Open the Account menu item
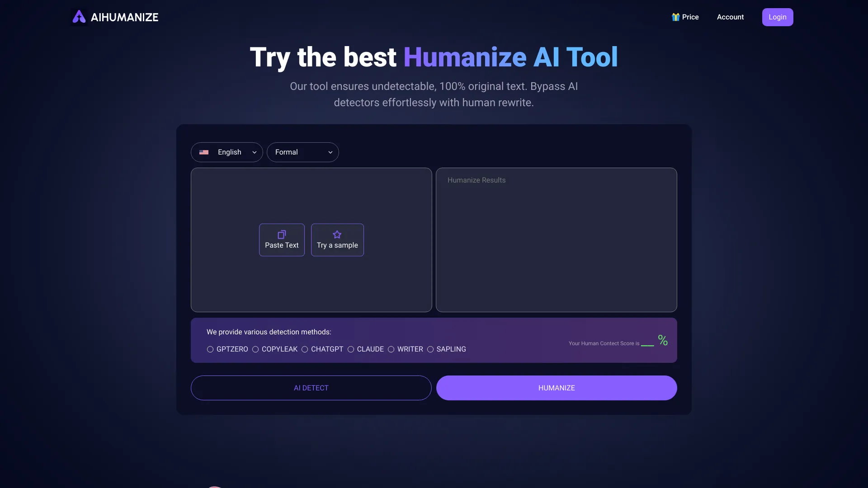Image resolution: width=868 pixels, height=488 pixels. tap(730, 17)
